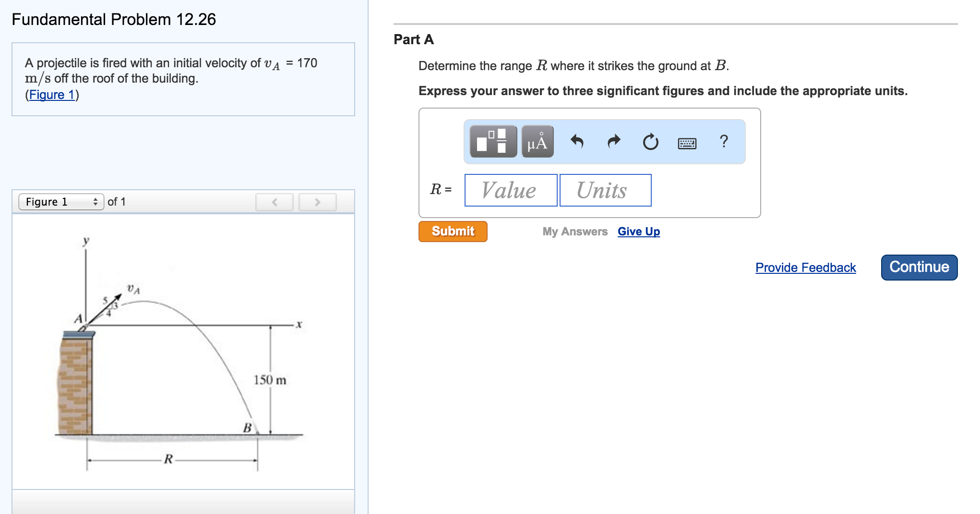Expand the figure navigation chevron on the right
Image resolution: width=980 pixels, height=514 pixels.
pos(317,202)
